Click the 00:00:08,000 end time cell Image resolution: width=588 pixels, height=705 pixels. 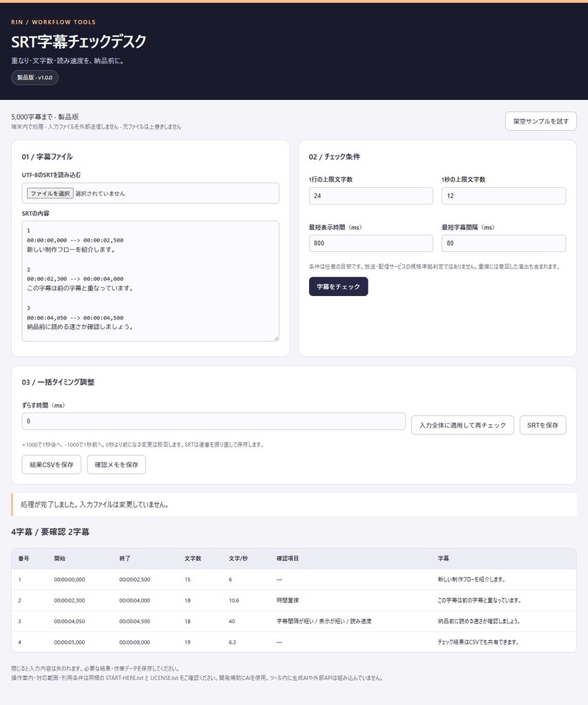(x=135, y=642)
